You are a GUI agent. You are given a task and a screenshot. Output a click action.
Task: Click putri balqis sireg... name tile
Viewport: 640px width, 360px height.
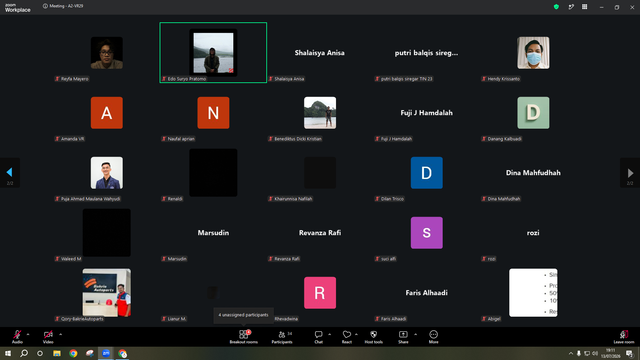(426, 53)
